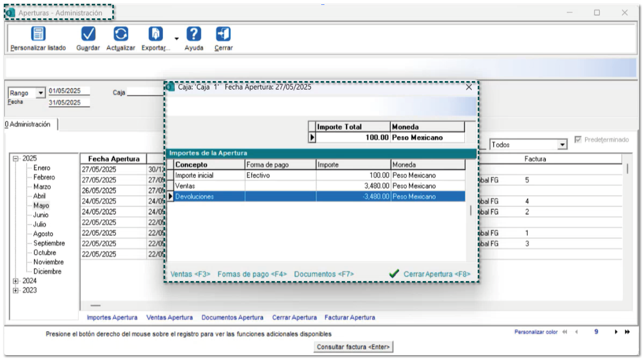
Task: Refresh list using the Actualizar icon
Action: point(120,34)
